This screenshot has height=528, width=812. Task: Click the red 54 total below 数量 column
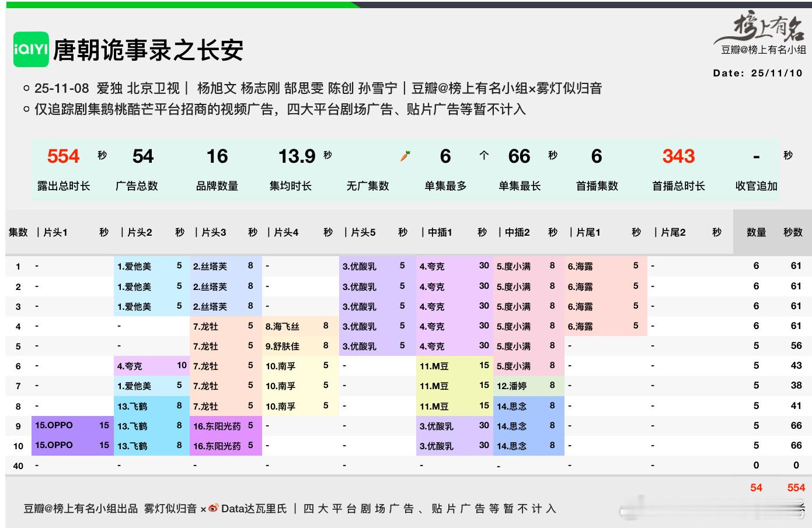pos(756,488)
